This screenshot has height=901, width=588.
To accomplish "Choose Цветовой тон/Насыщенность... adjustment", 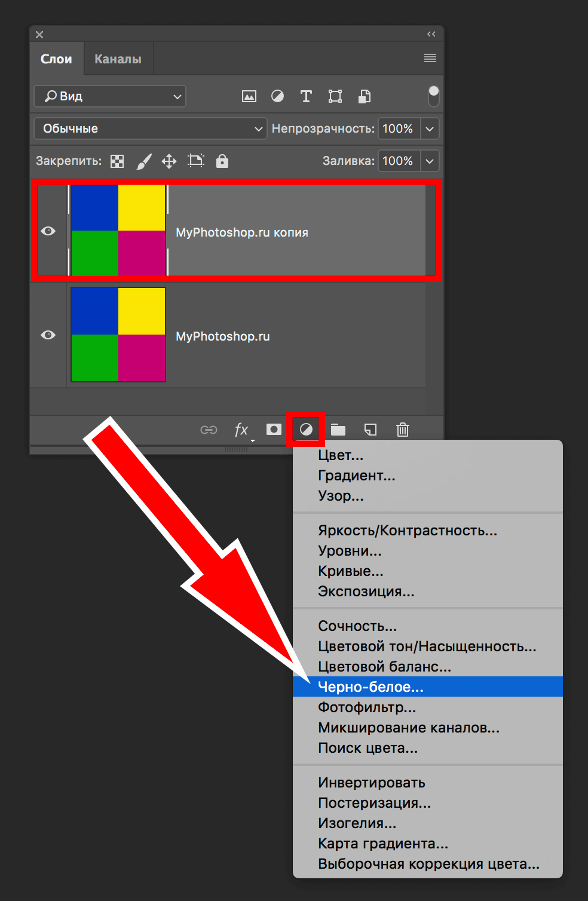I will click(x=428, y=646).
